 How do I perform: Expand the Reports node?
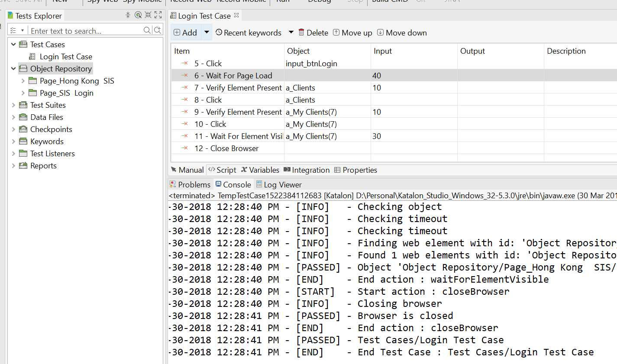point(13,165)
